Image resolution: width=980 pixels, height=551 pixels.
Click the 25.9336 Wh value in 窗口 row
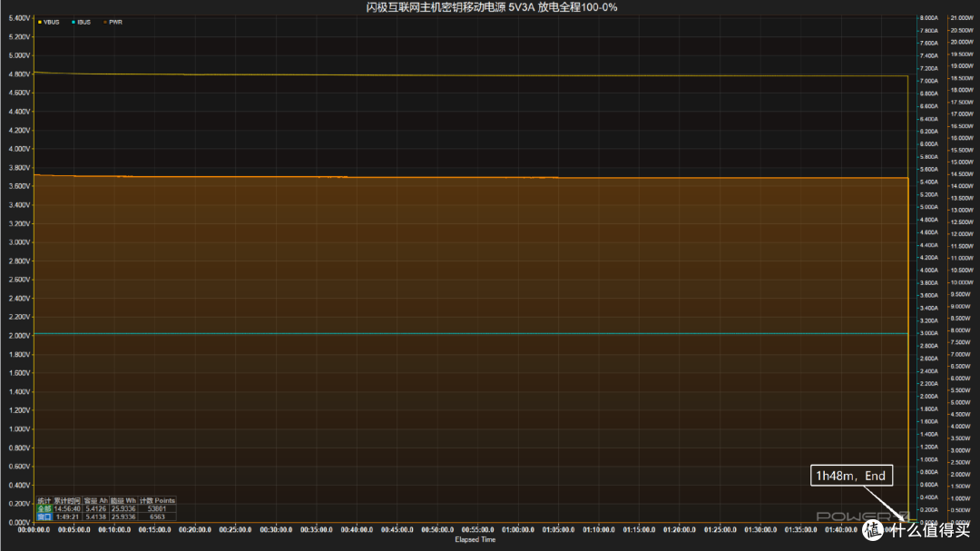tap(123, 517)
